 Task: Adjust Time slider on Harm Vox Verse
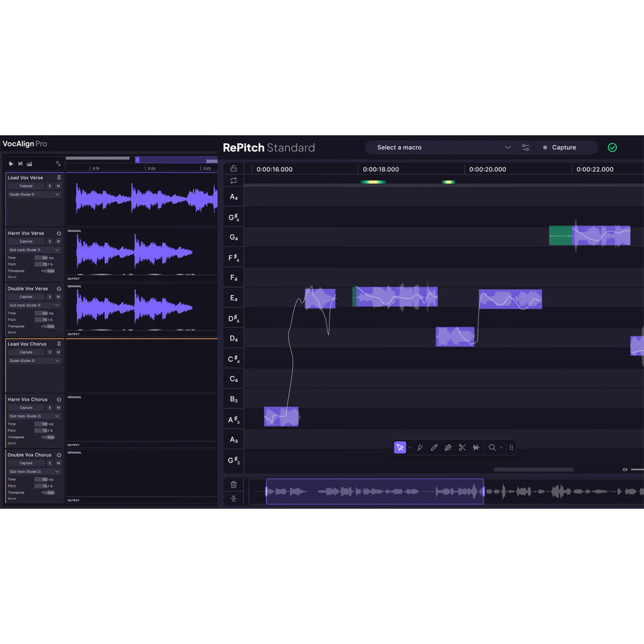(45, 258)
